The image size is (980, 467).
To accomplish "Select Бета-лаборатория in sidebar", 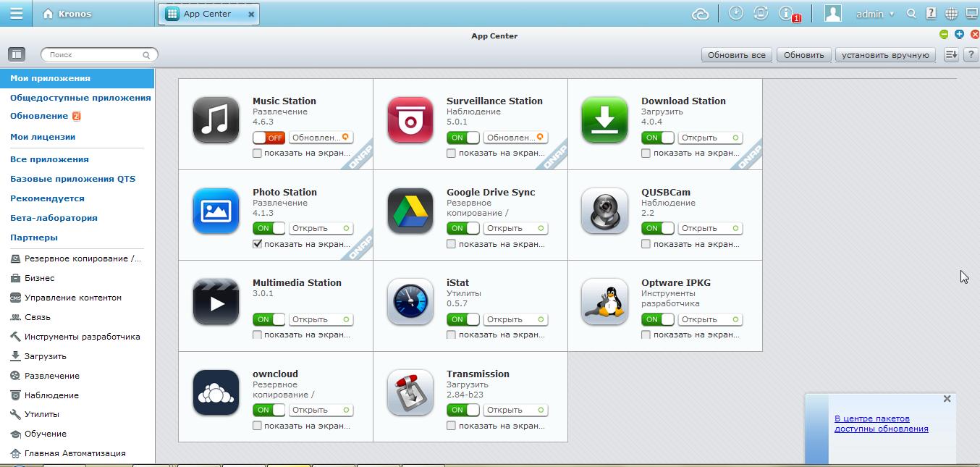I will [x=54, y=218].
